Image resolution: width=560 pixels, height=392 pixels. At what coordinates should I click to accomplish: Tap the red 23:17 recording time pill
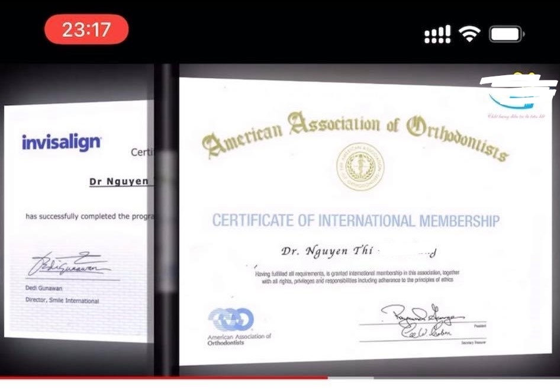click(x=86, y=29)
